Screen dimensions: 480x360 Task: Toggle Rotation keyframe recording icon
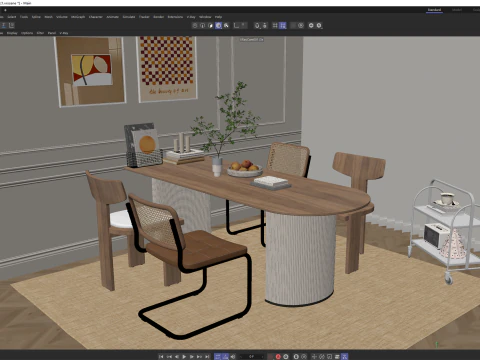[x=322, y=357]
